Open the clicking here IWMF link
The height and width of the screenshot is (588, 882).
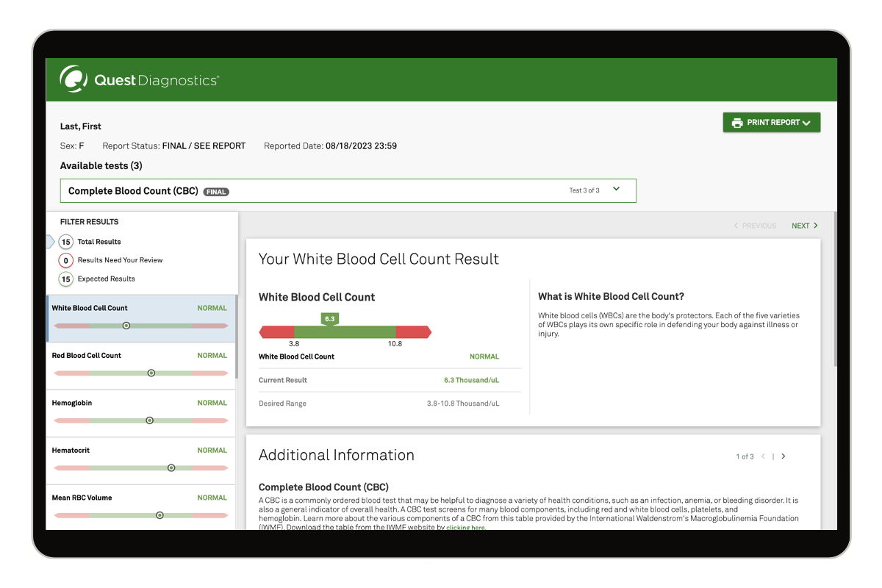point(465,527)
